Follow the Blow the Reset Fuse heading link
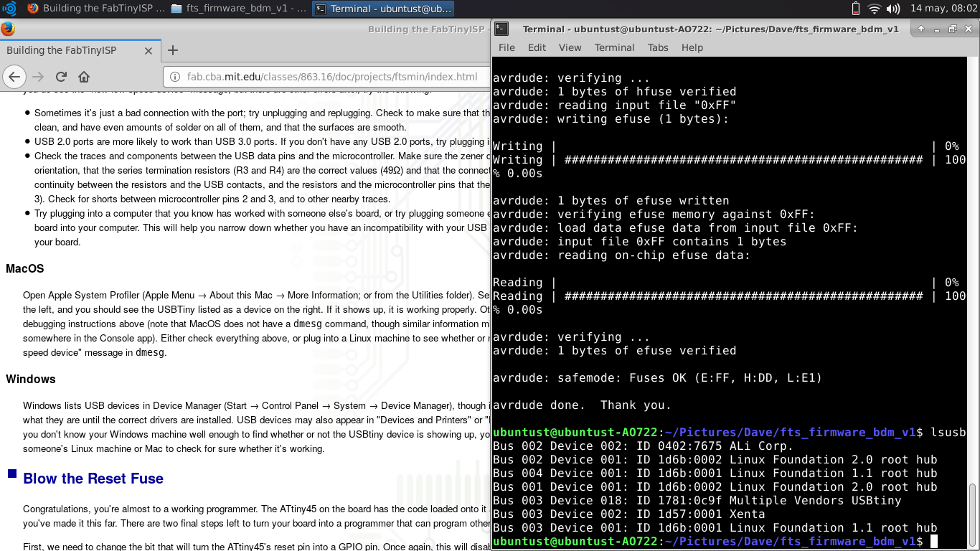The height and width of the screenshot is (551, 980). tap(93, 479)
